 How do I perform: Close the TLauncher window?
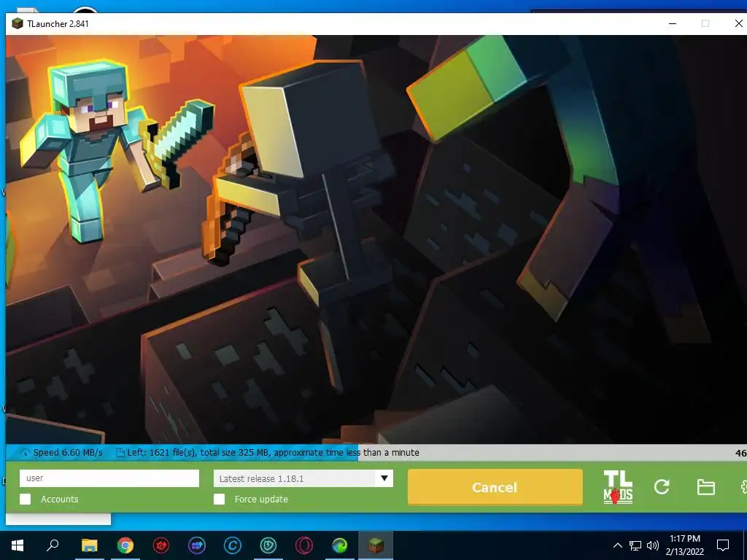(738, 23)
